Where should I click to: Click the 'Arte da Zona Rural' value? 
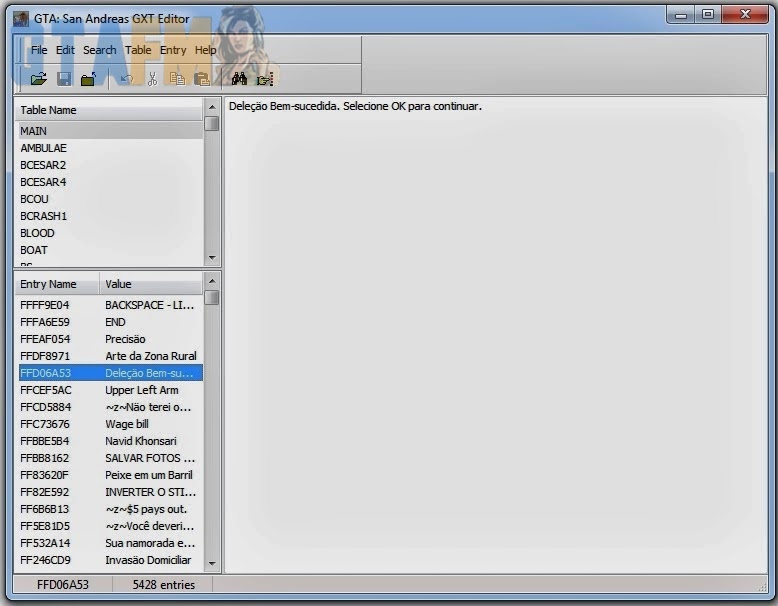coord(151,356)
